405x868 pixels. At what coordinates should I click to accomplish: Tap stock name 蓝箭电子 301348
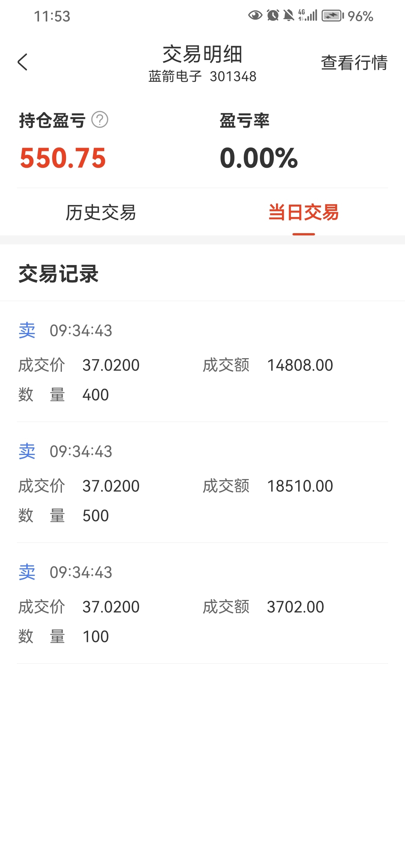click(202, 77)
